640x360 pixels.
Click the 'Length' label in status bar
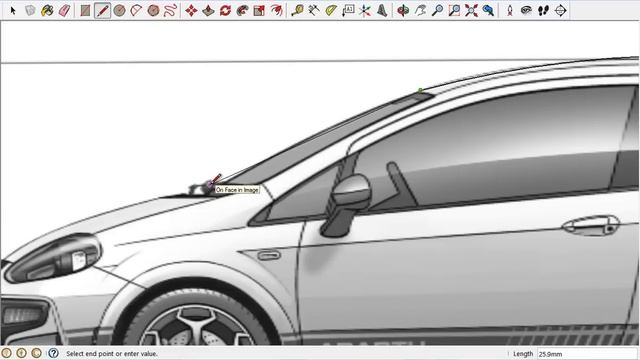coord(523,354)
